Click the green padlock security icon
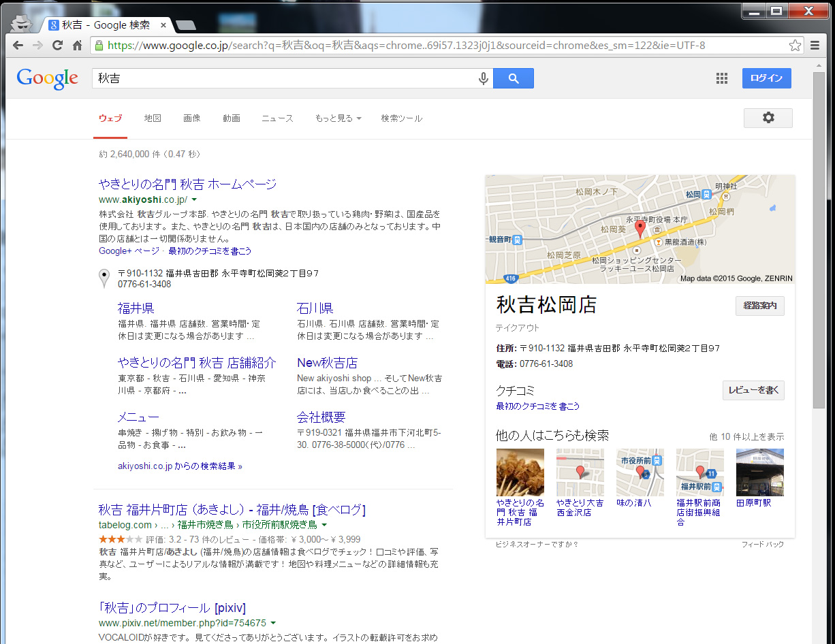 (x=99, y=46)
